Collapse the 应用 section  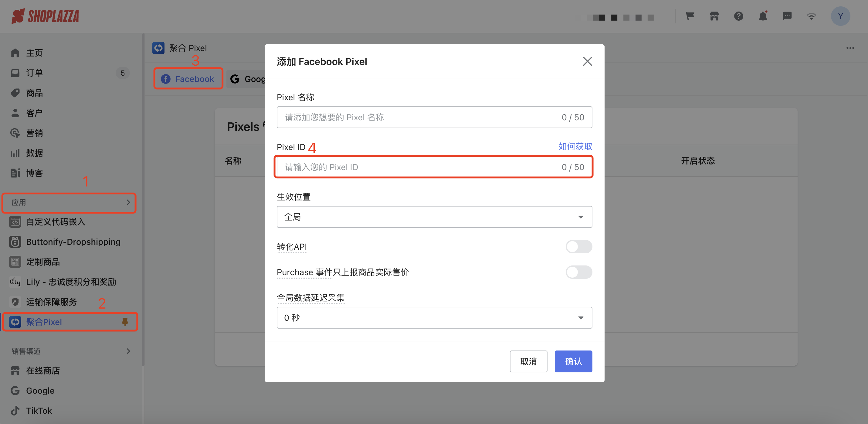coord(128,202)
